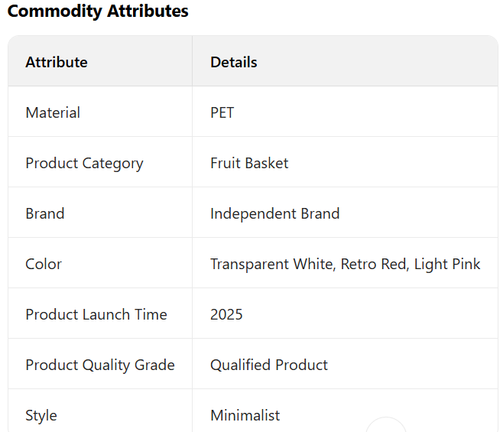This screenshot has width=500, height=432.
Task: Click the Color attribute label
Action: click(x=44, y=264)
